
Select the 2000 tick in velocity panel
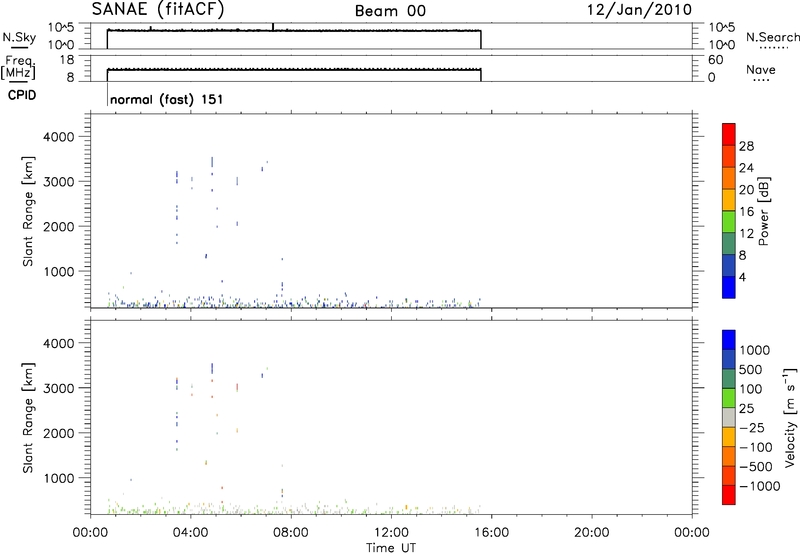point(58,433)
